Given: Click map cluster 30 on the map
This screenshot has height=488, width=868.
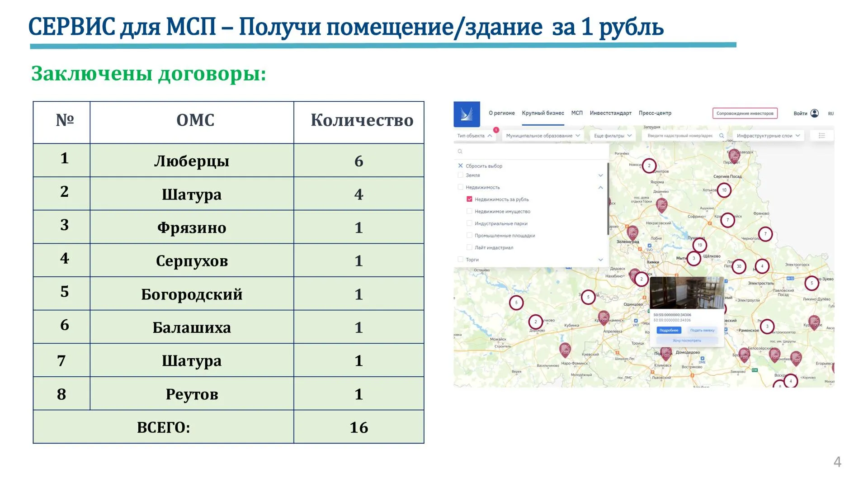Looking at the screenshot, I should 739,266.
